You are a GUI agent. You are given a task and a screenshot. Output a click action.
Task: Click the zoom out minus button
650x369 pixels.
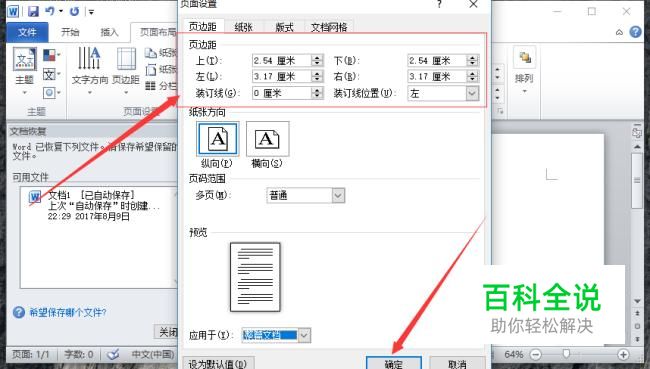click(x=536, y=355)
